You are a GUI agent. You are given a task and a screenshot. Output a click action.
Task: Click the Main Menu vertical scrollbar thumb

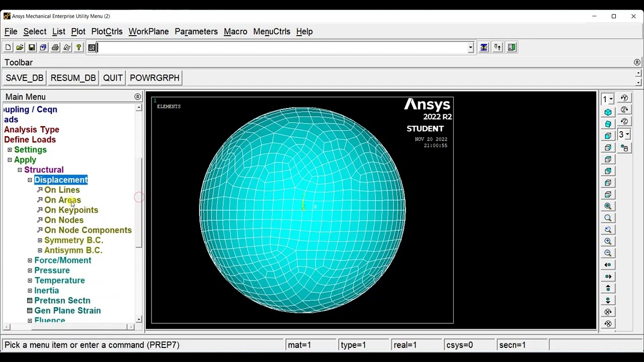click(x=139, y=202)
